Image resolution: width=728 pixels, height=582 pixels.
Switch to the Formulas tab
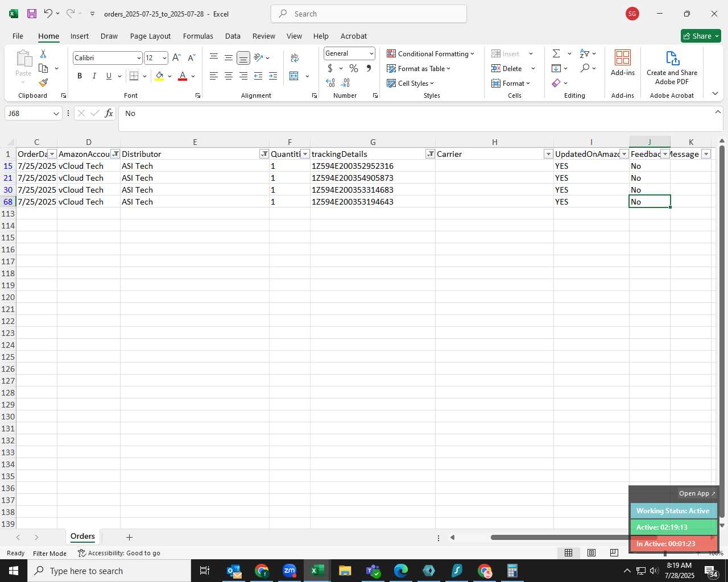pos(198,36)
